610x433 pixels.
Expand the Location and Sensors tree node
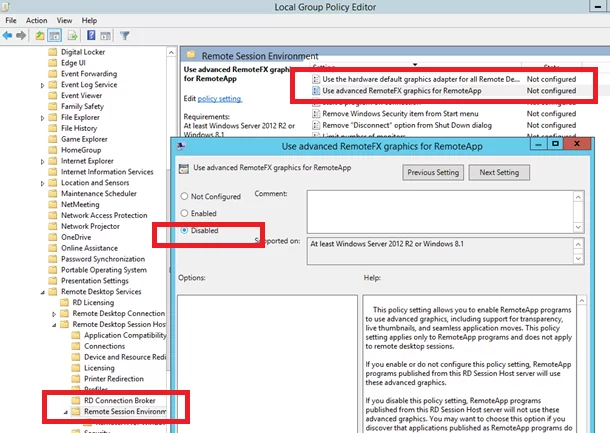tap(42, 183)
